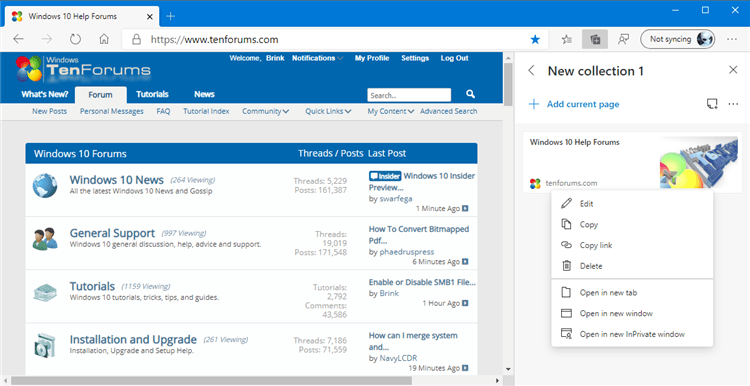Switch to the News tab
Image resolution: width=750 pixels, height=386 pixels.
(204, 94)
